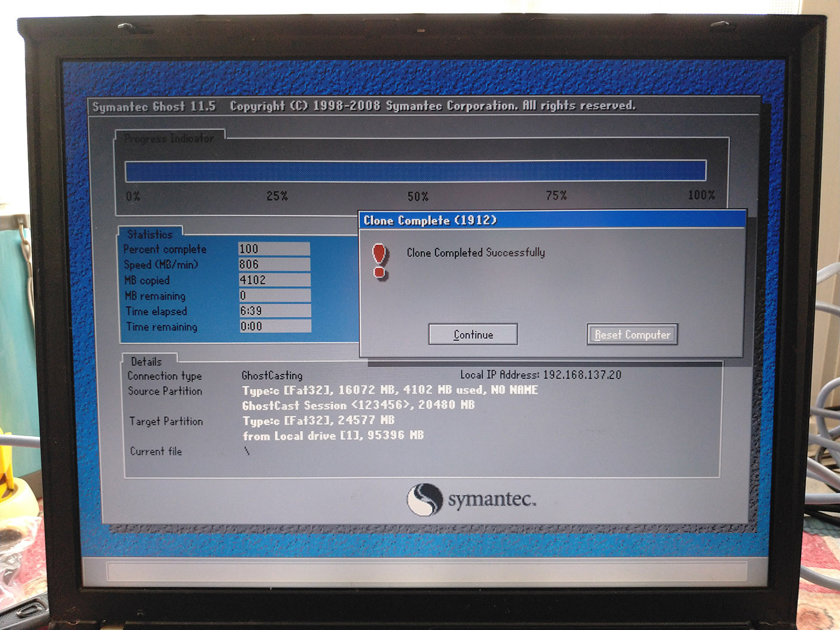Click the 50% progress scale label
Viewport: 840px width, 630px height.
coord(418,197)
